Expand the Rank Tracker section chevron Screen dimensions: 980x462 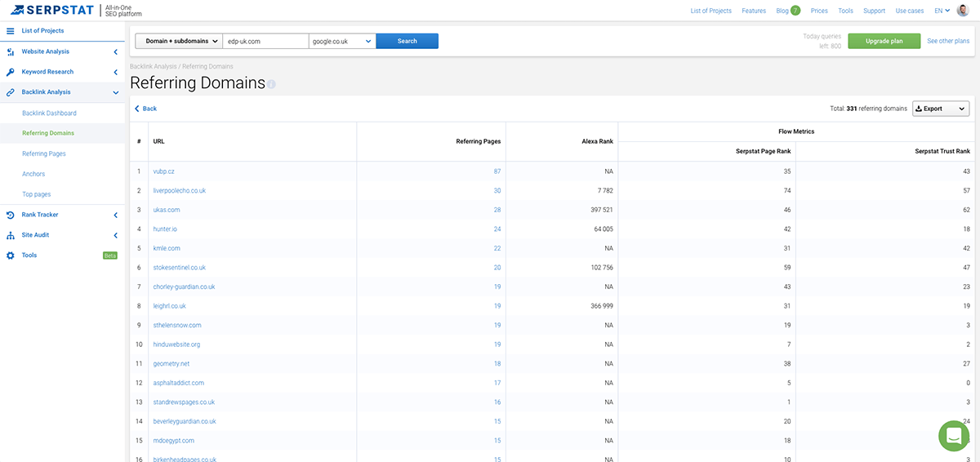point(116,215)
